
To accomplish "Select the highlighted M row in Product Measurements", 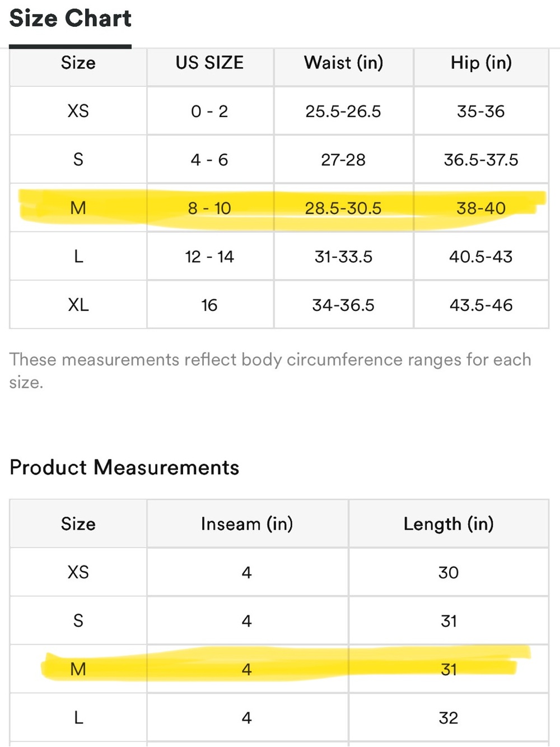I will tap(279, 669).
